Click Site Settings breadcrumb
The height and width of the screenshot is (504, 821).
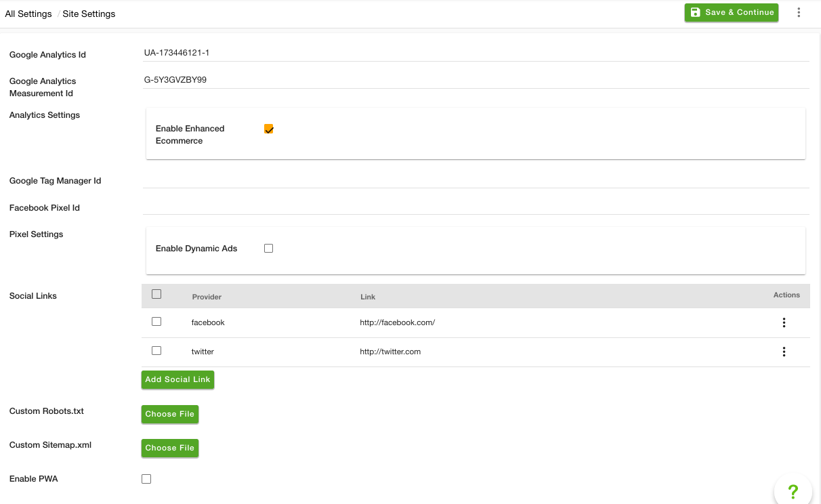[x=89, y=14]
